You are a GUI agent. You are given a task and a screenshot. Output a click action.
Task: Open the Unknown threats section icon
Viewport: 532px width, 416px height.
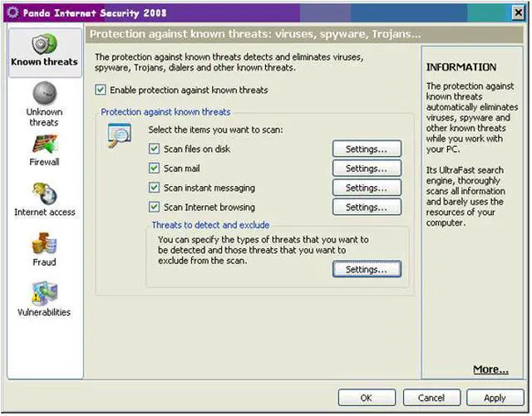(44, 93)
